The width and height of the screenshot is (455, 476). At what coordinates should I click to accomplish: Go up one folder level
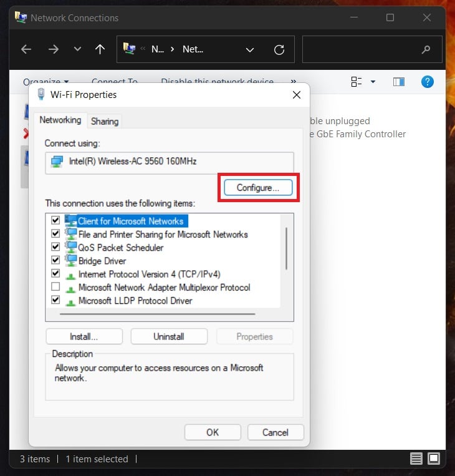pyautogui.click(x=100, y=49)
